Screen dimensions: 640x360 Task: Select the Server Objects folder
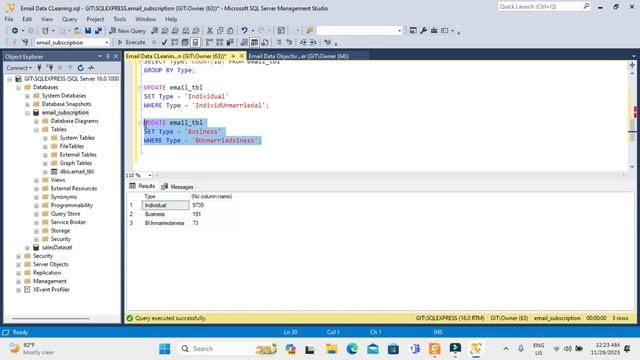click(51, 264)
